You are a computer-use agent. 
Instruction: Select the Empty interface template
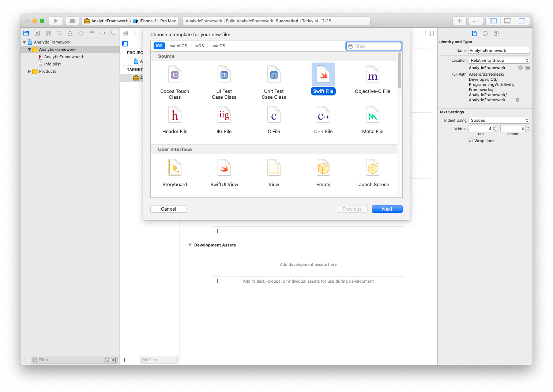point(323,173)
